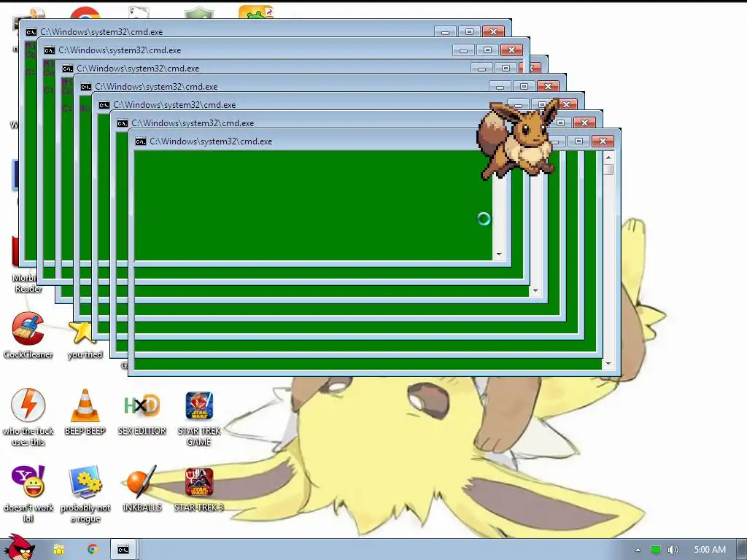The width and height of the screenshot is (747, 560).
Task: Open Chrome from the taskbar
Action: click(92, 549)
